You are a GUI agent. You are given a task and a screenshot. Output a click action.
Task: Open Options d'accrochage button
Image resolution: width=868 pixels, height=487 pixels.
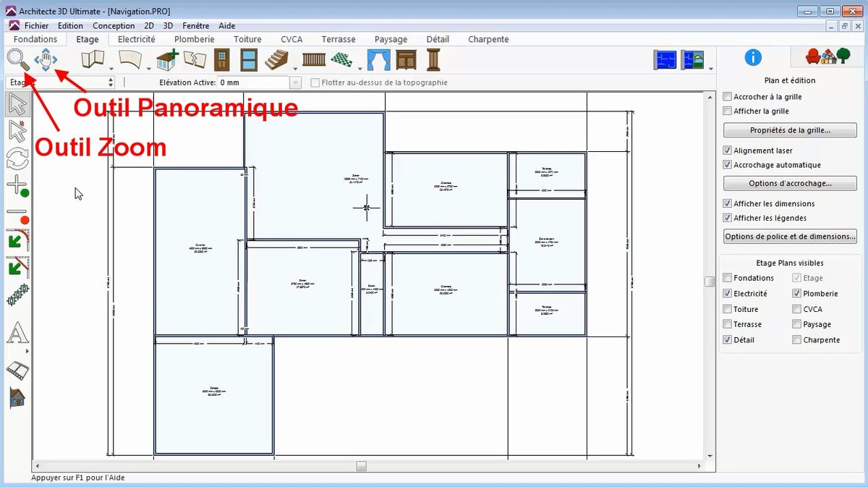coord(790,183)
